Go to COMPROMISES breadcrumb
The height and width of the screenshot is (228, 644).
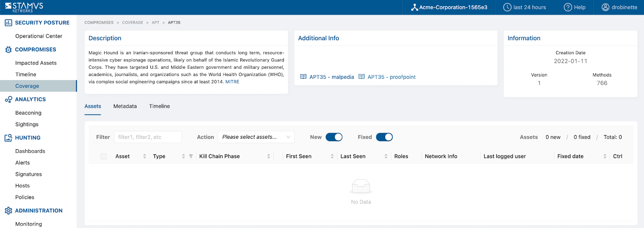point(99,23)
